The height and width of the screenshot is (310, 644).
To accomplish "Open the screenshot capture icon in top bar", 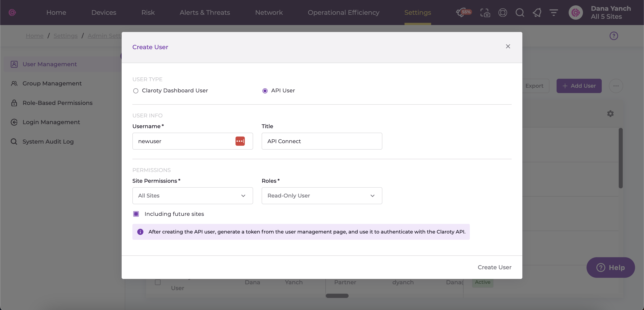I will point(485,13).
